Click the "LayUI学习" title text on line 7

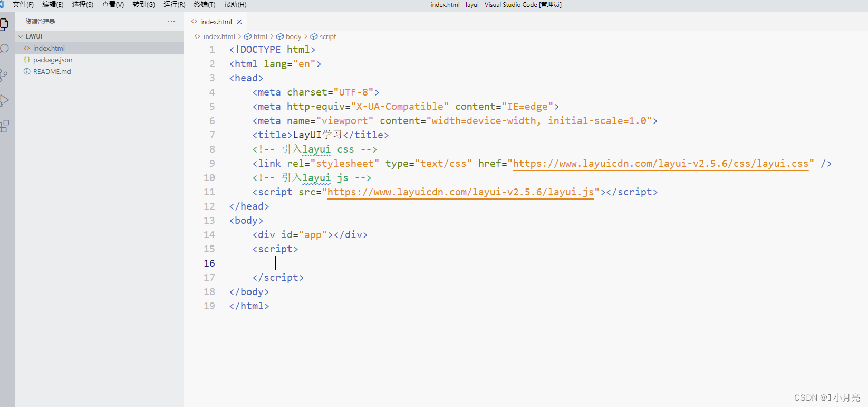[317, 135]
